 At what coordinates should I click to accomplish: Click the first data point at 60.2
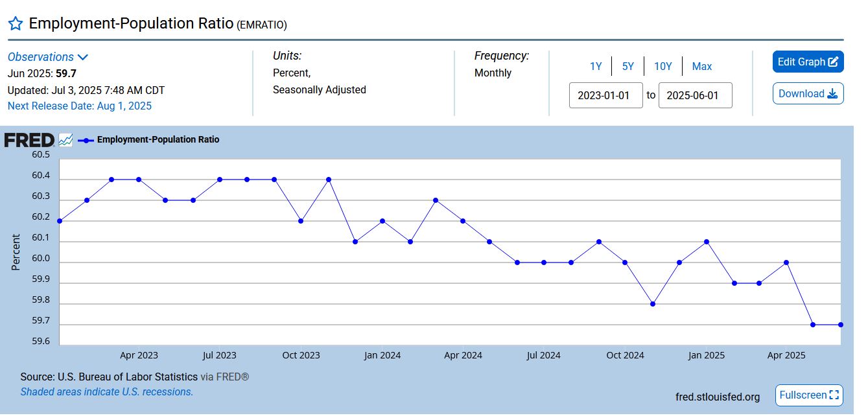pyautogui.click(x=60, y=221)
